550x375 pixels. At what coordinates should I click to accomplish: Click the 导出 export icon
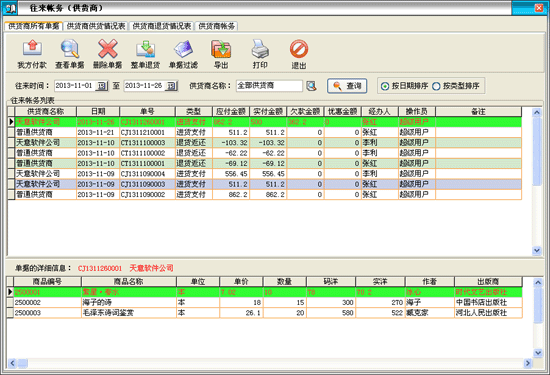(x=221, y=49)
